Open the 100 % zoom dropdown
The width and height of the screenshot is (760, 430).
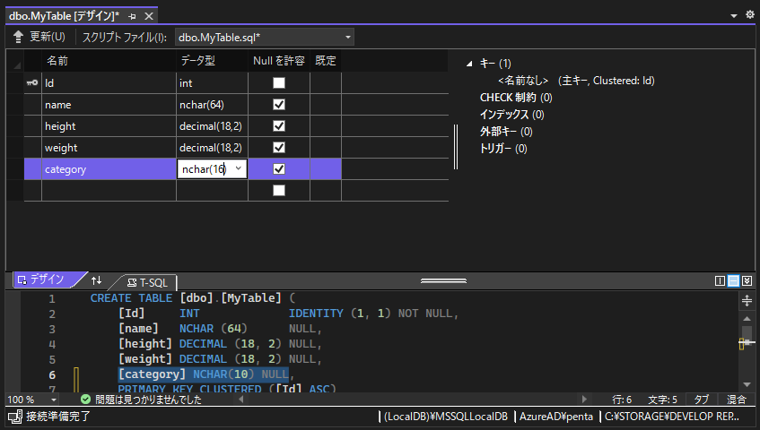tap(53, 400)
